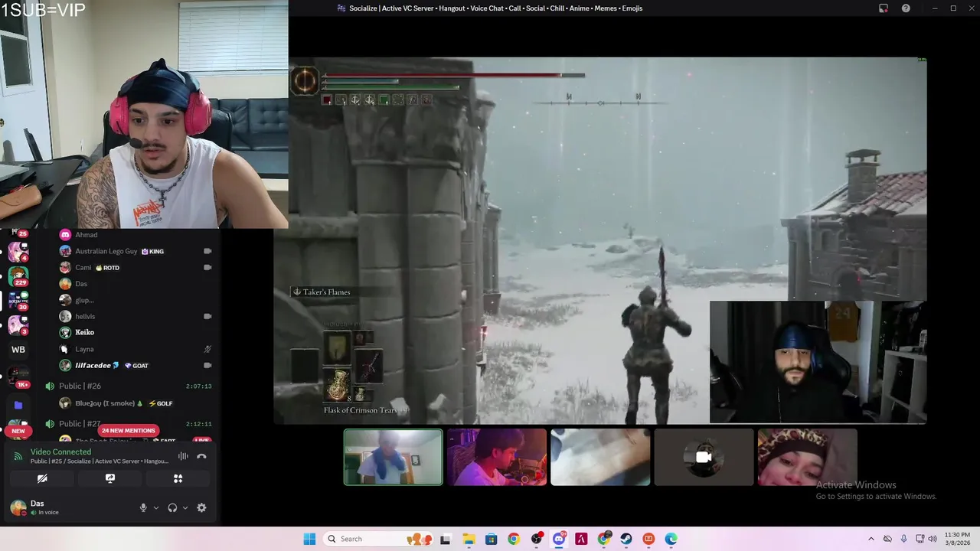Open the purple server folder icon
980x551 pixels.
click(x=18, y=405)
